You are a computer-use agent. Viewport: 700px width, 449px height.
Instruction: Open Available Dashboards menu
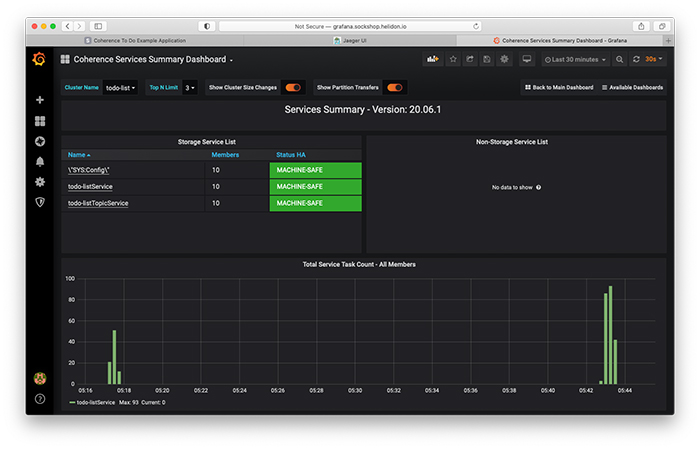tap(633, 87)
